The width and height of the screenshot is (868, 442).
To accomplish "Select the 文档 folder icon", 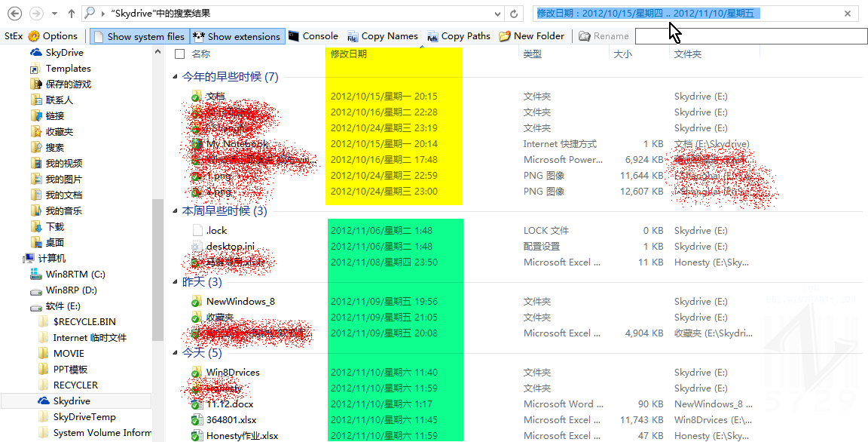I will point(196,97).
